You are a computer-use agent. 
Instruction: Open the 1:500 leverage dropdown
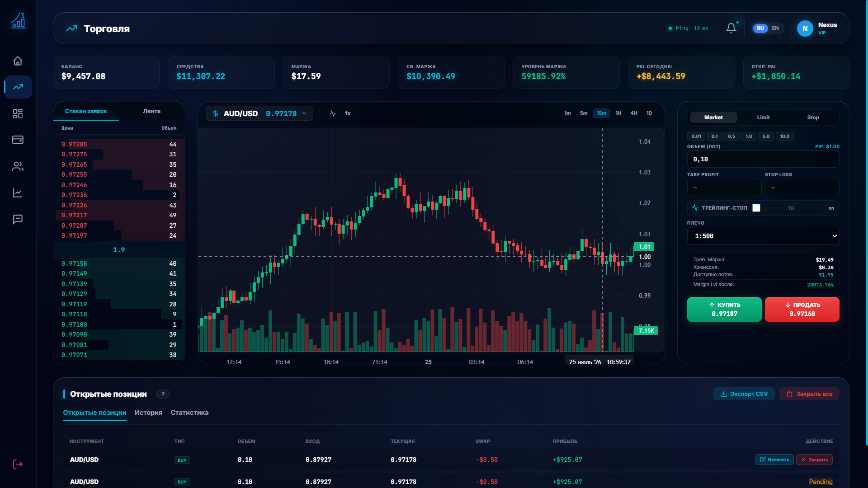(763, 236)
